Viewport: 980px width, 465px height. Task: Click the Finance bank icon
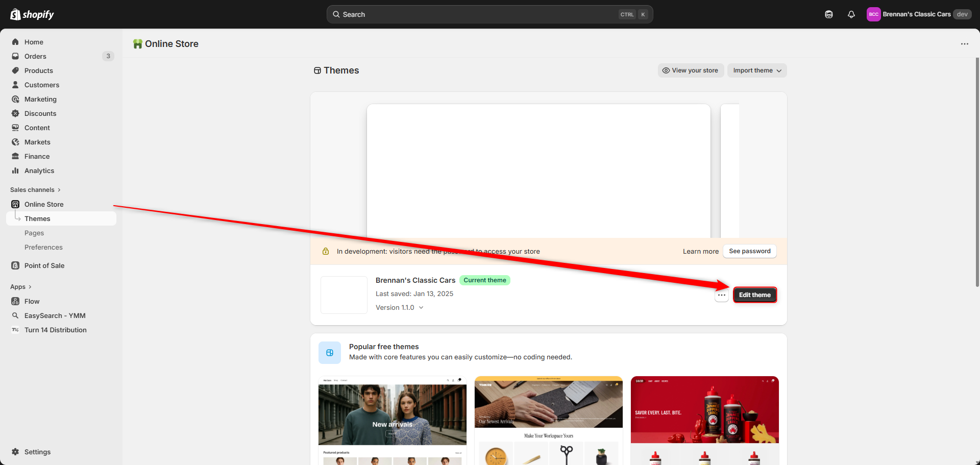(15, 156)
